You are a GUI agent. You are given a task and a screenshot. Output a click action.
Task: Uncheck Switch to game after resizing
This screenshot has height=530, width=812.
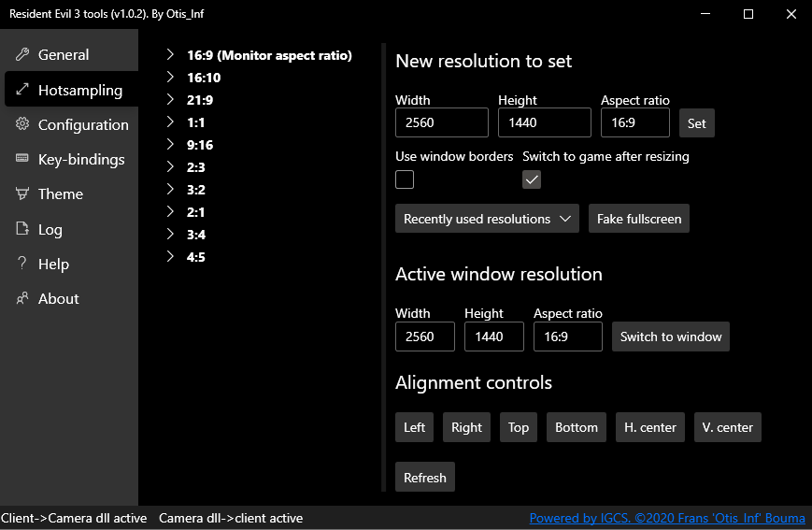click(x=532, y=179)
